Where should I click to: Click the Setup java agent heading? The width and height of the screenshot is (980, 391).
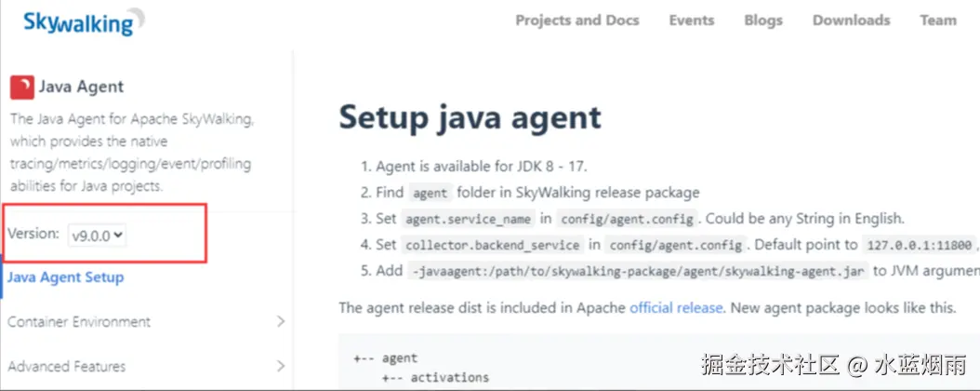tap(470, 117)
